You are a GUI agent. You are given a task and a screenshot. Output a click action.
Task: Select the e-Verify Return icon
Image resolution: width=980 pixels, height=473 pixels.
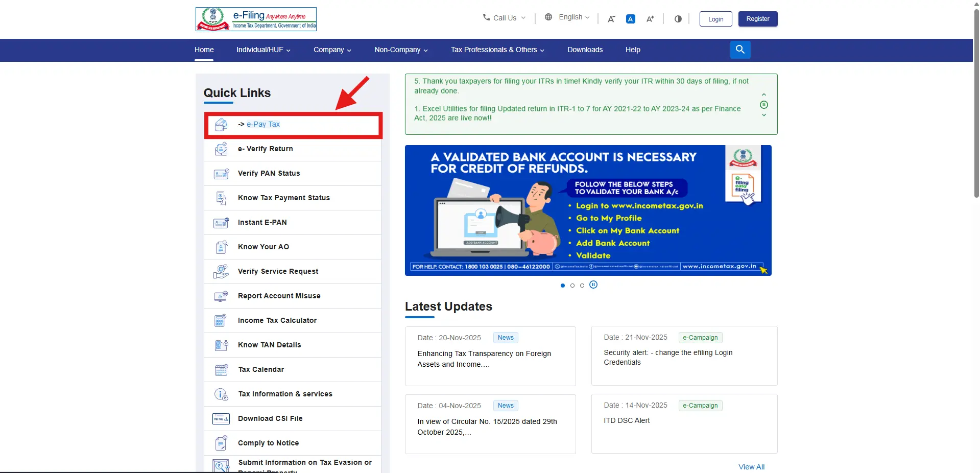tap(221, 149)
